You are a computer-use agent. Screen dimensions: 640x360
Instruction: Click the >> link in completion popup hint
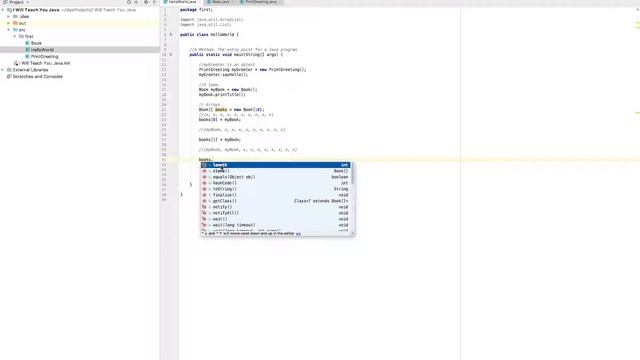(x=298, y=234)
